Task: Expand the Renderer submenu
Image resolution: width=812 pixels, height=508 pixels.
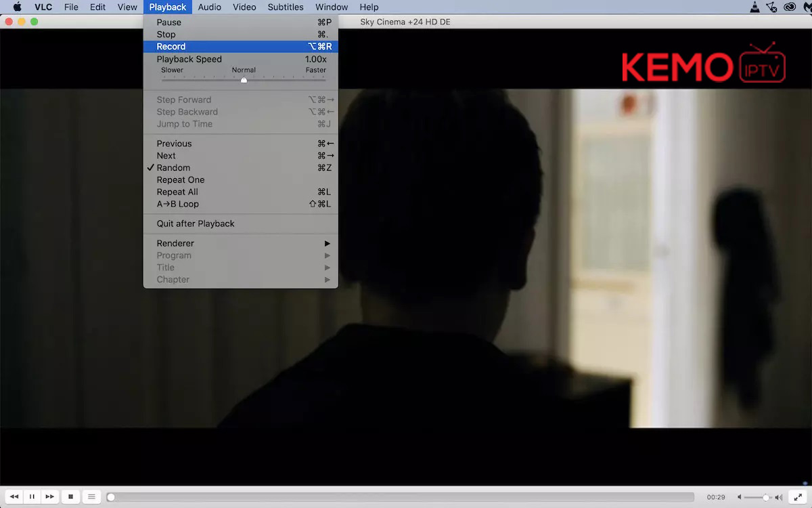Action: pos(240,244)
